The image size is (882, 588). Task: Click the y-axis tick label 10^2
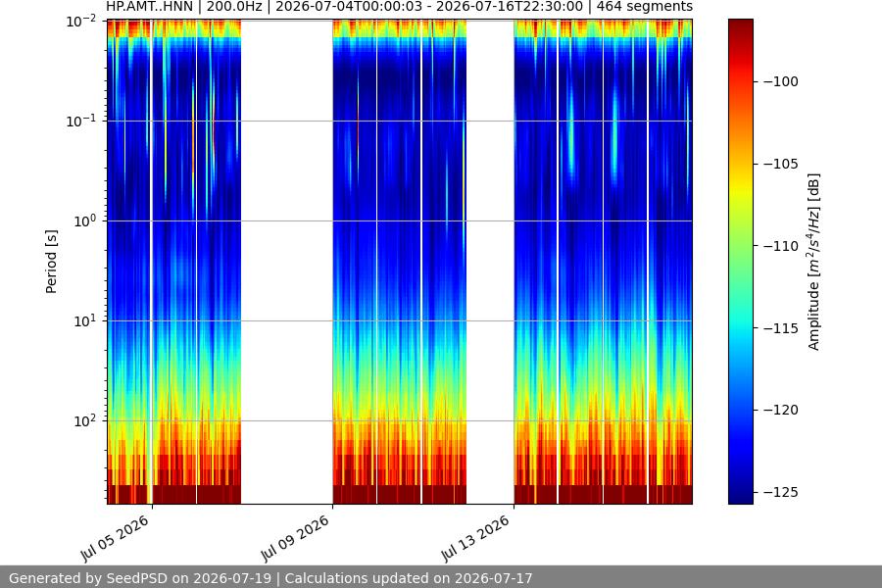click(x=85, y=420)
